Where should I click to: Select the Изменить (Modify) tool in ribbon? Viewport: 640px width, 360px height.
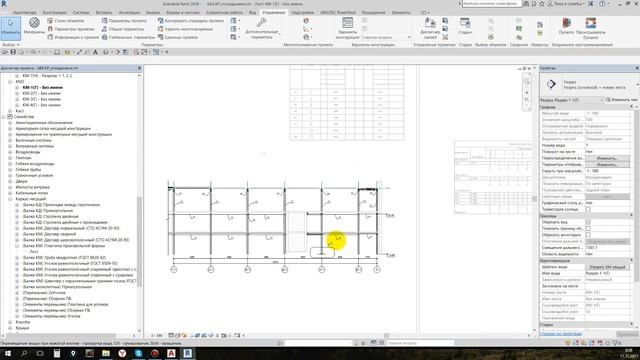[x=10, y=28]
